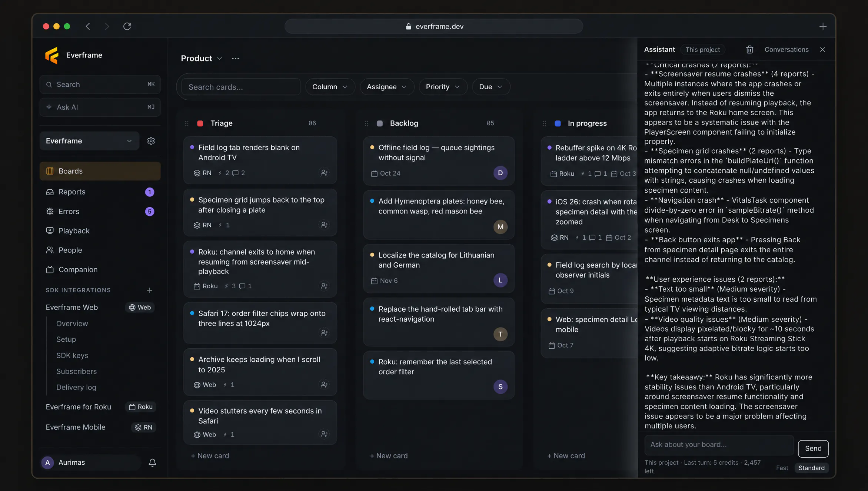Open the Product board ellipsis menu

coord(235,59)
